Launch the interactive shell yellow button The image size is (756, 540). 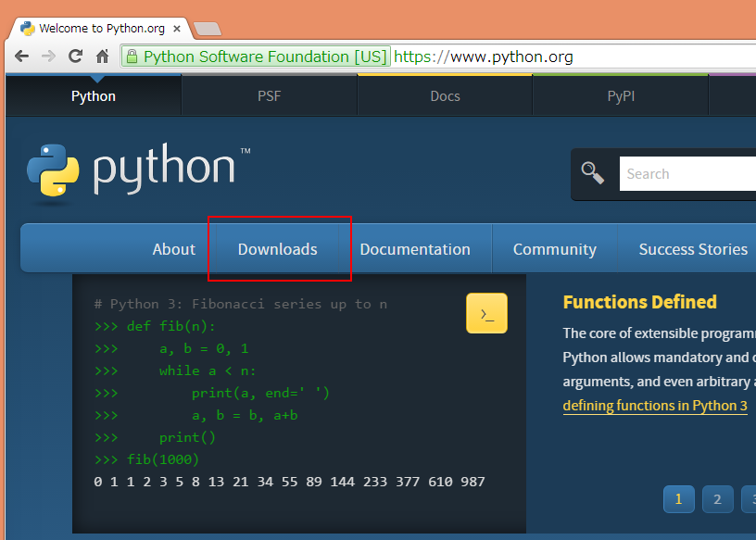[486, 313]
